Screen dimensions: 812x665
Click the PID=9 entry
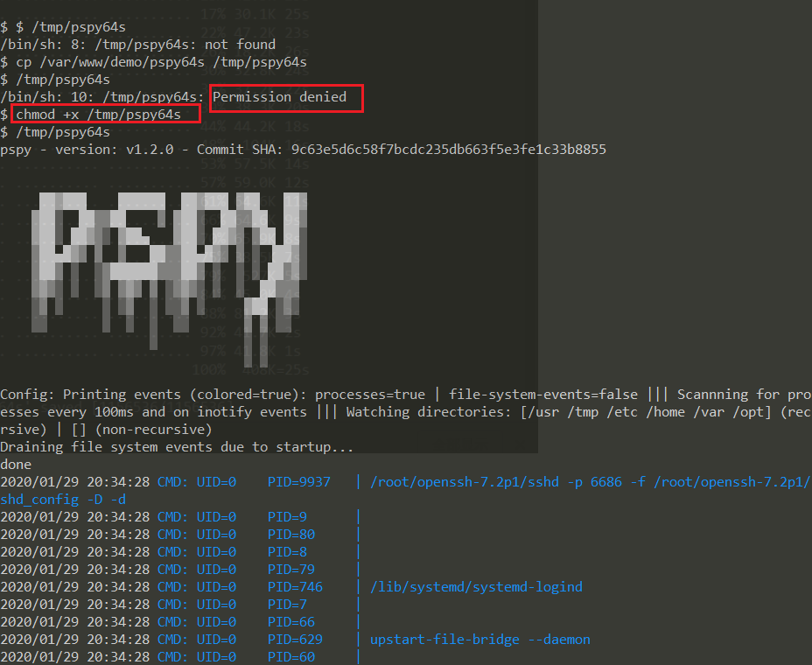pyautogui.click(x=287, y=517)
